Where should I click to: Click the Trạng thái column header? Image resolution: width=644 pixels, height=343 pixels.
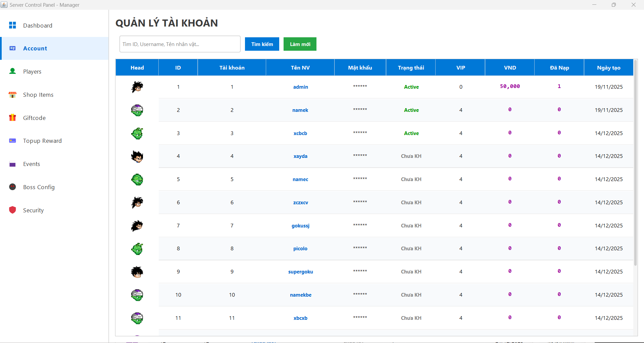pos(411,68)
